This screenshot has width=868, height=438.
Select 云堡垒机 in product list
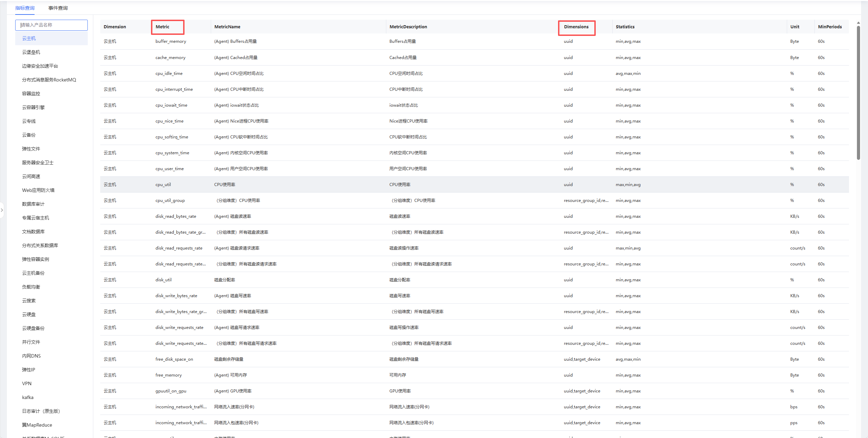[31, 52]
